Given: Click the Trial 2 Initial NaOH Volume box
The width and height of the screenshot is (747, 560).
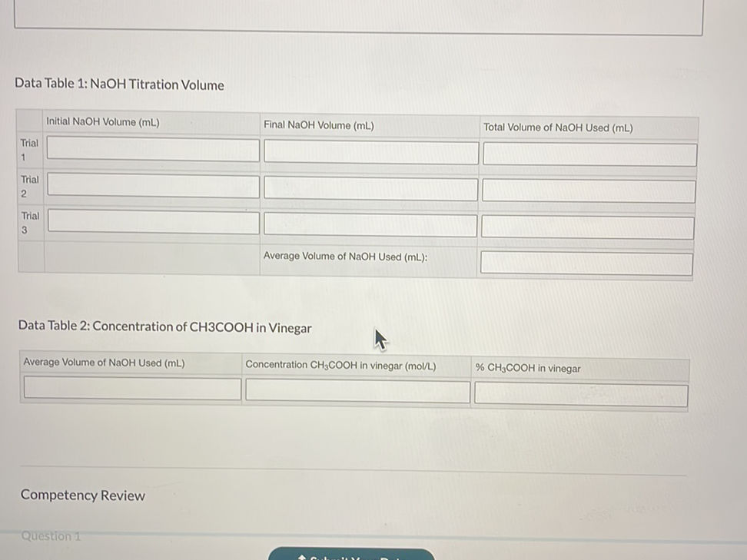Looking at the screenshot, I should tap(152, 186).
